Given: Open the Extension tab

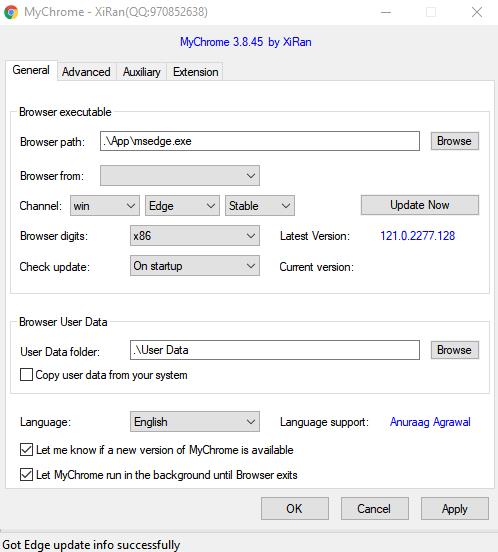Looking at the screenshot, I should coord(195,72).
